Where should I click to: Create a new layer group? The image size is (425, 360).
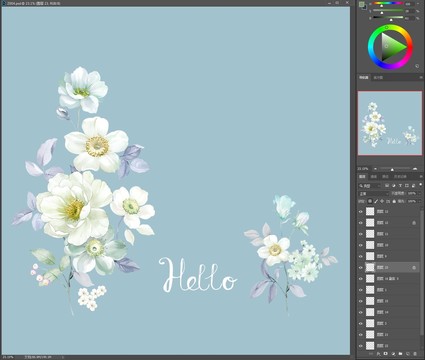pyautogui.click(x=400, y=354)
